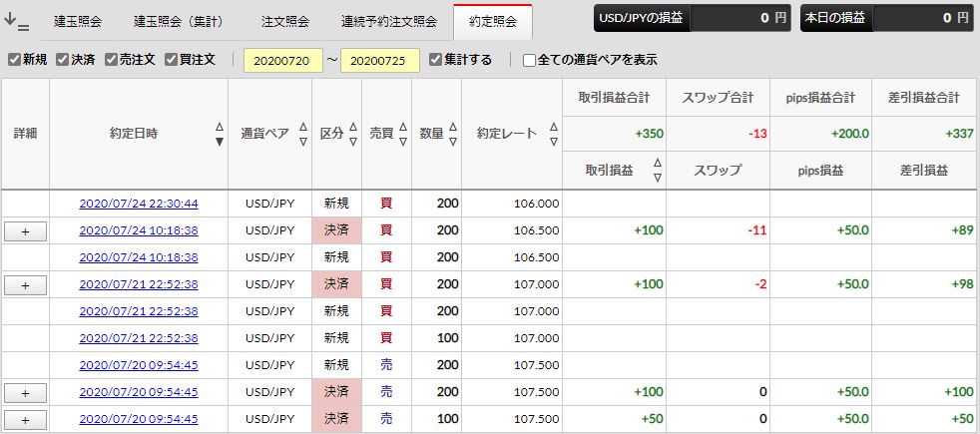Image resolution: width=980 pixels, height=434 pixels.
Task: Expand details for 決済 売 200 row
Action: pos(25,393)
